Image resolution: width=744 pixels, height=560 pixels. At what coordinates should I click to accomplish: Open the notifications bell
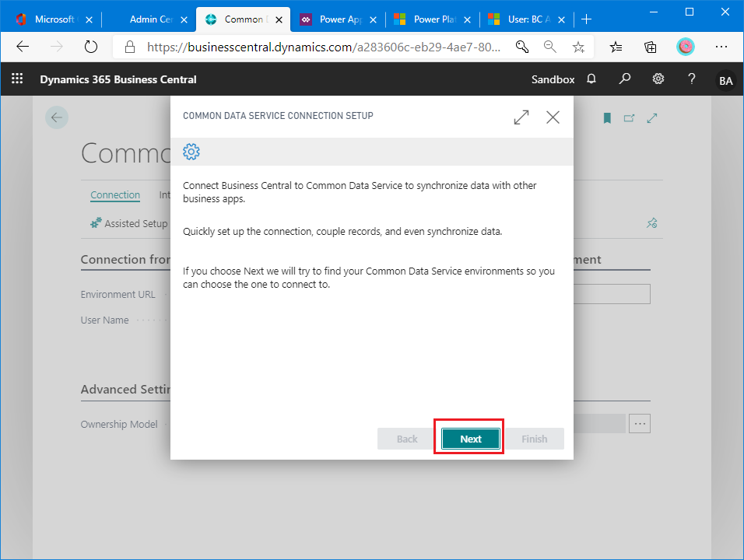click(x=591, y=79)
